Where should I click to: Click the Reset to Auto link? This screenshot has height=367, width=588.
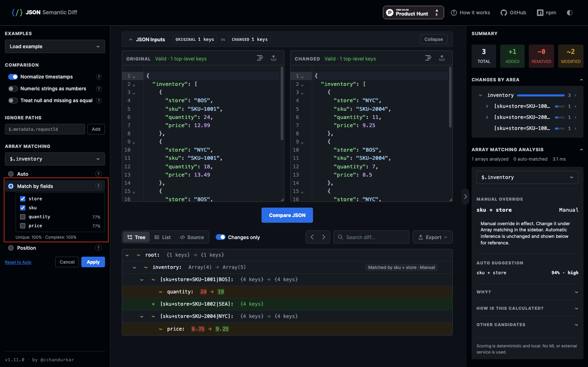[18, 262]
